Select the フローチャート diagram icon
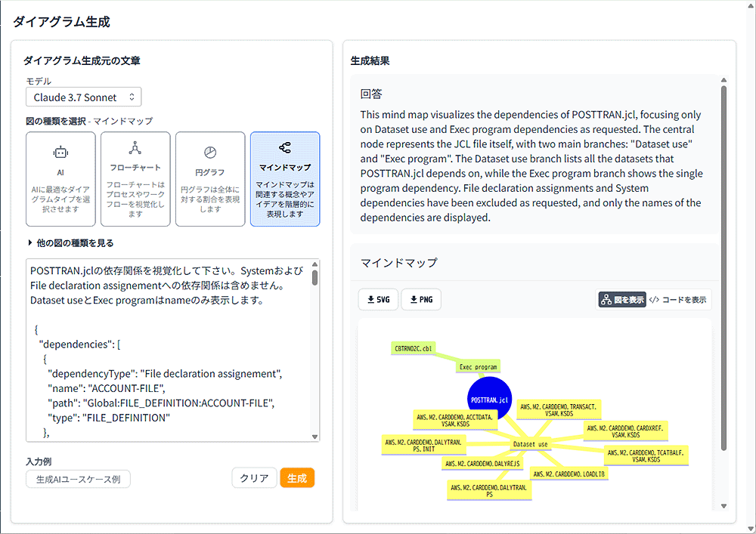Screen dimensions: 756x534 pos(135,148)
